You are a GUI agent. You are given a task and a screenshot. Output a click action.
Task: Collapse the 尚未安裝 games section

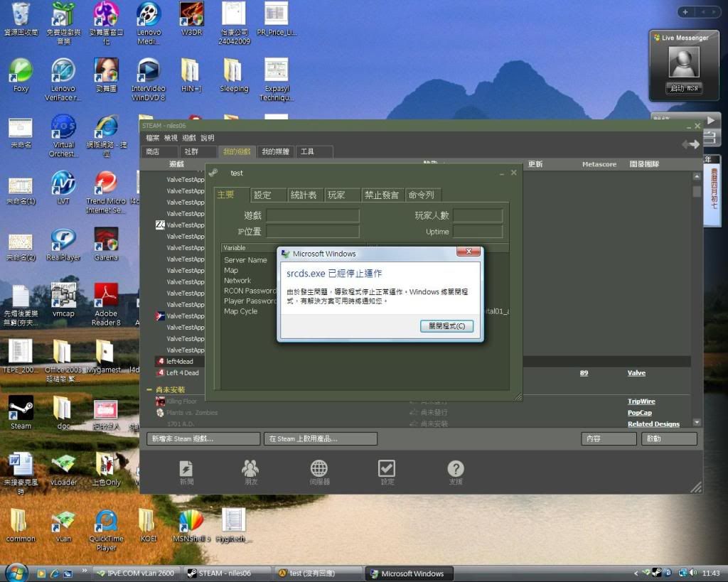150,390
